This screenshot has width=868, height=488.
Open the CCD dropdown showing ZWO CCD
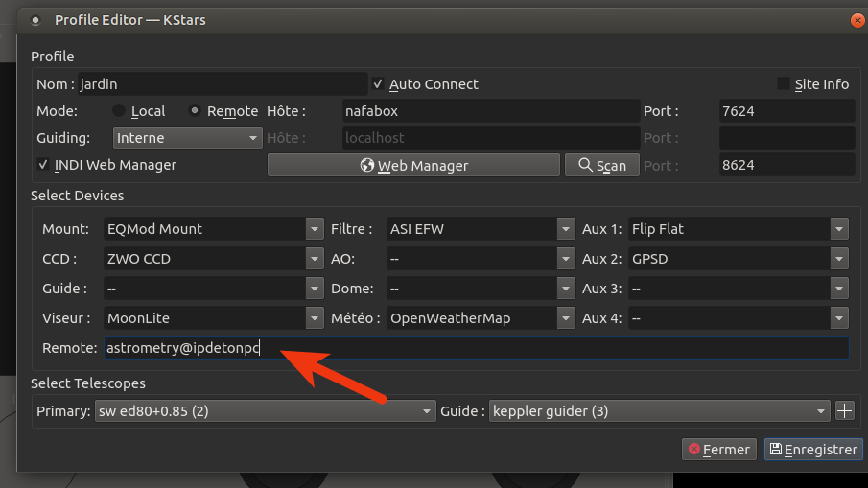[213, 259]
